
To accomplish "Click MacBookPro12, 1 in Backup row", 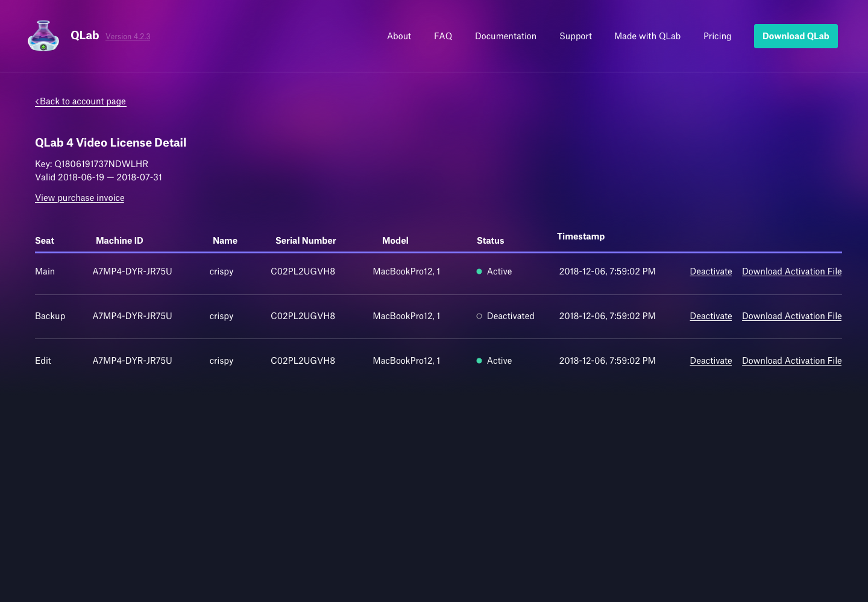I will point(406,316).
